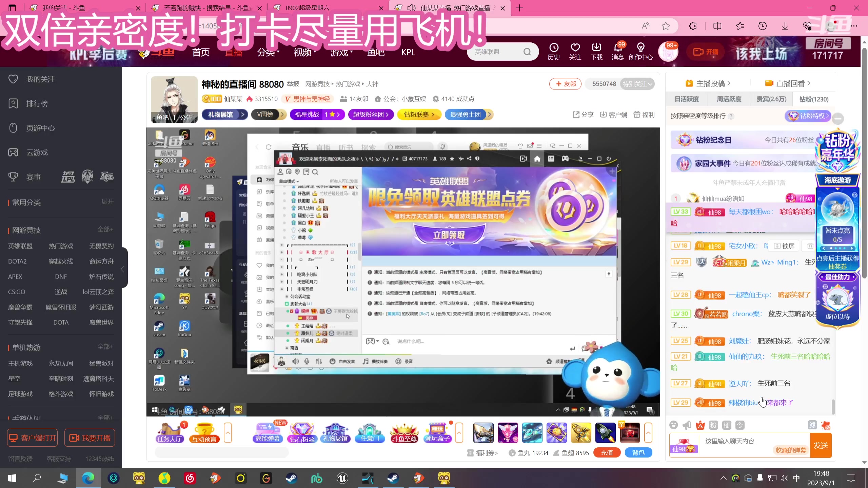Screen dimensions: 868x488
Task: Expand 常用分类 via the 展开 control
Action: tap(107, 201)
